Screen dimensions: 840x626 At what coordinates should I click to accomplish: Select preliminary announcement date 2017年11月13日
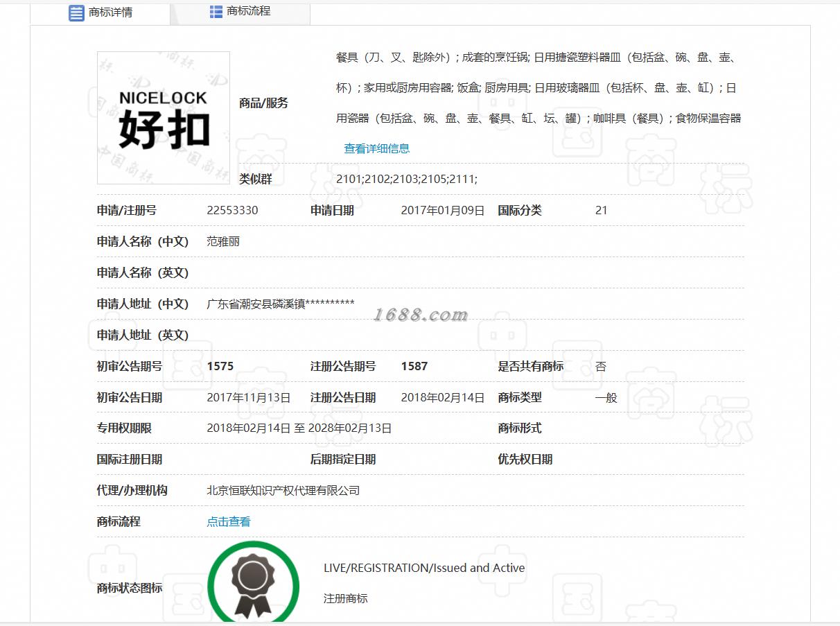(x=249, y=398)
